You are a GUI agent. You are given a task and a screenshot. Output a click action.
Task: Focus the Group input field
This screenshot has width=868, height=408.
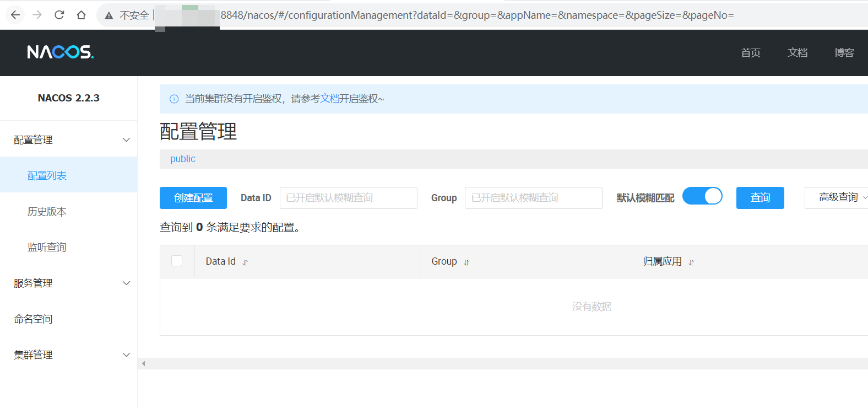(x=534, y=198)
